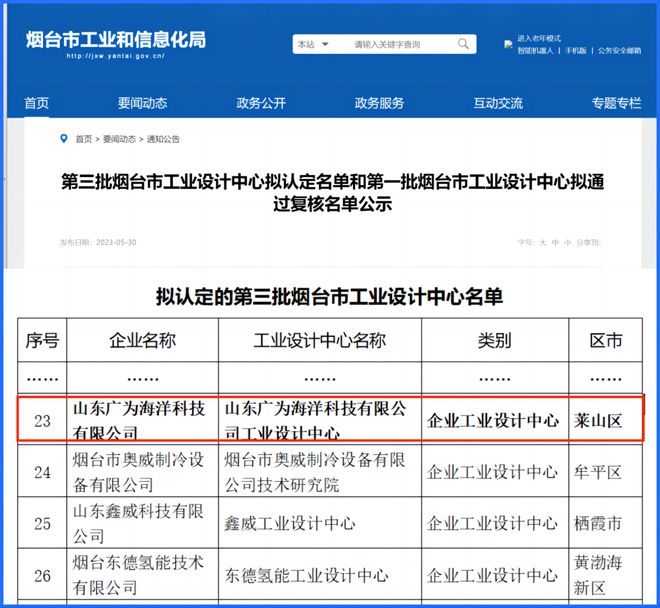Open the 智能机器人 link
The image size is (660, 608).
pos(535,51)
